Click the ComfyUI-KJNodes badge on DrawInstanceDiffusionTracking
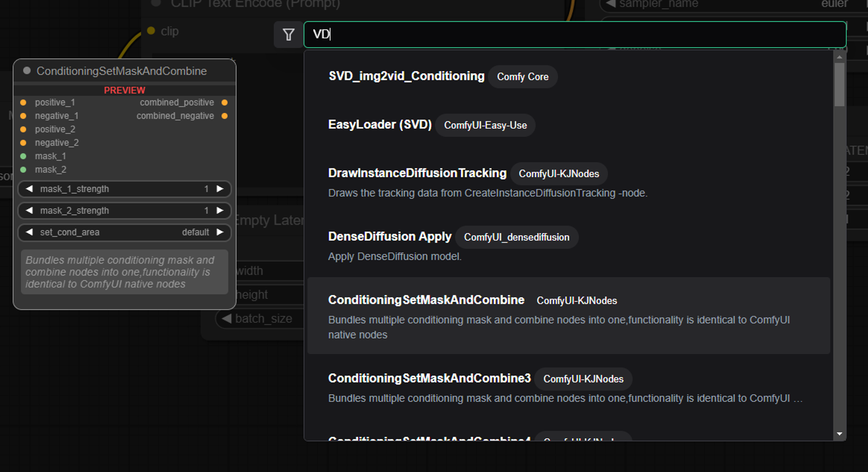Viewport: 868px width, 472px height. (x=558, y=174)
